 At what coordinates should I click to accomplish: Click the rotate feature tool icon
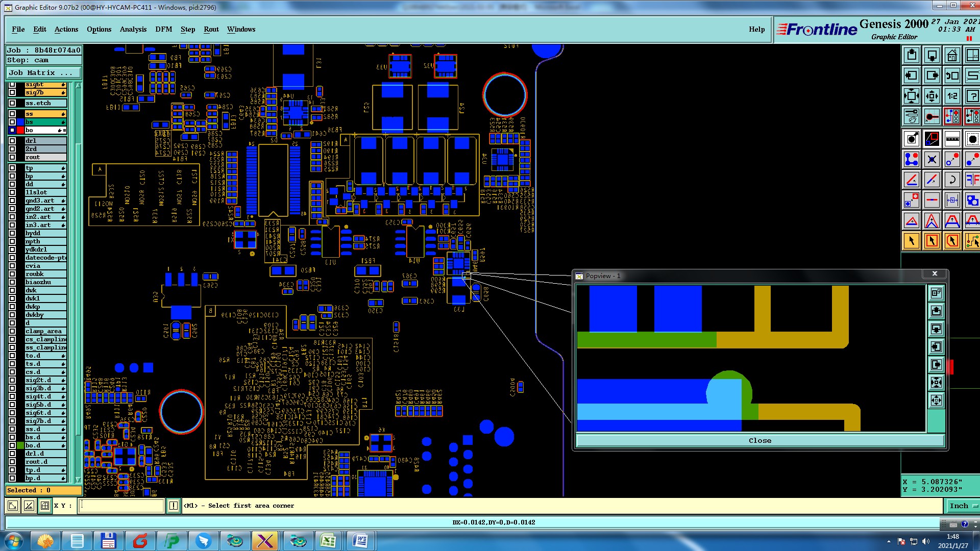point(952,180)
